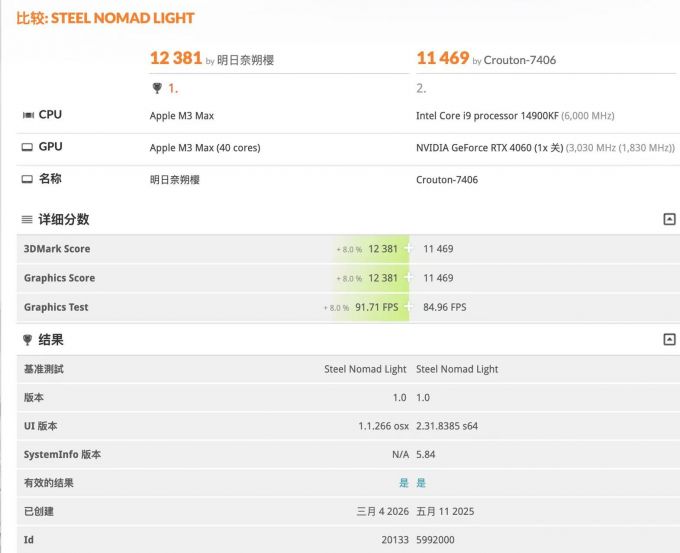
Task: Open the 12 381 score result
Action: pyautogui.click(x=176, y=58)
